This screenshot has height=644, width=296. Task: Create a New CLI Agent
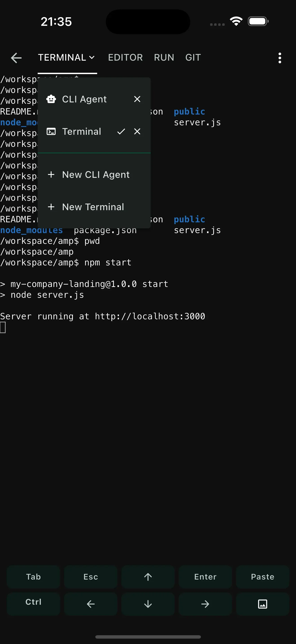pos(96,174)
